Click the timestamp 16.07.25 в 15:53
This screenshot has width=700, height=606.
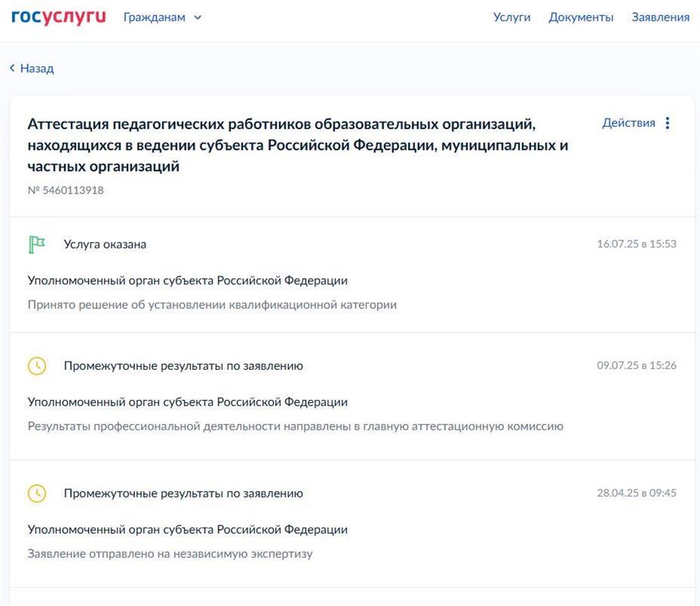tap(636, 244)
